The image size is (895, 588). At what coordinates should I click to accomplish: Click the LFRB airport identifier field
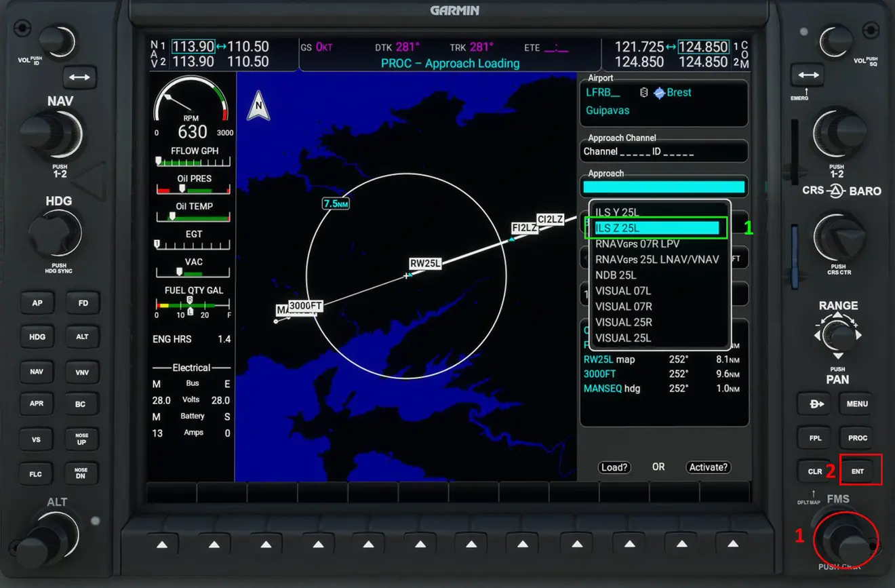click(x=603, y=93)
